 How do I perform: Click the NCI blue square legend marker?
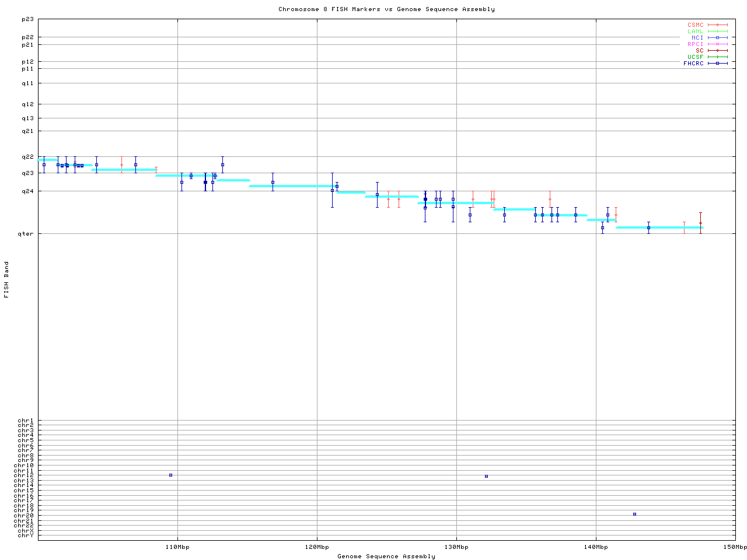[x=717, y=38]
